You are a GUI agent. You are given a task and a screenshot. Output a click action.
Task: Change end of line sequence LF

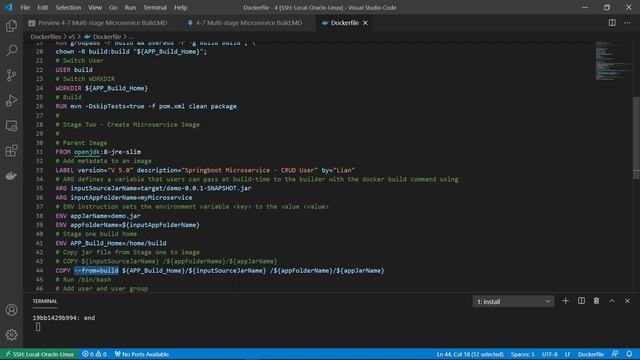coord(567,354)
